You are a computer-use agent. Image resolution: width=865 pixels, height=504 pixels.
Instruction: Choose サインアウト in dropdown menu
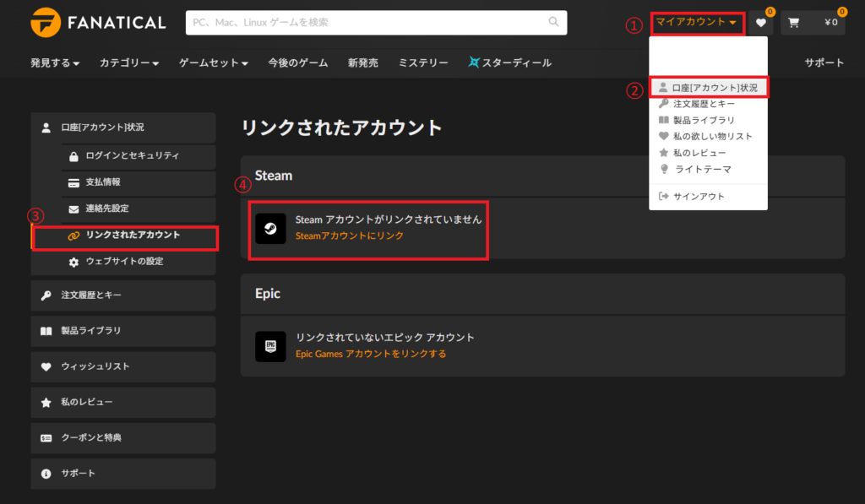click(709, 197)
